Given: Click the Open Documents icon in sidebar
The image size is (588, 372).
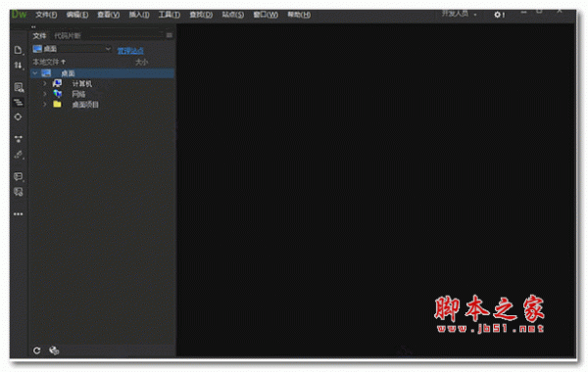Looking at the screenshot, I should 18,50.
